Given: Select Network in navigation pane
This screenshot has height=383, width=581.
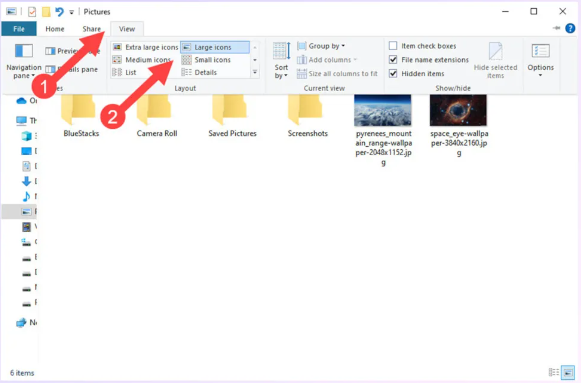Looking at the screenshot, I should (x=26, y=322).
